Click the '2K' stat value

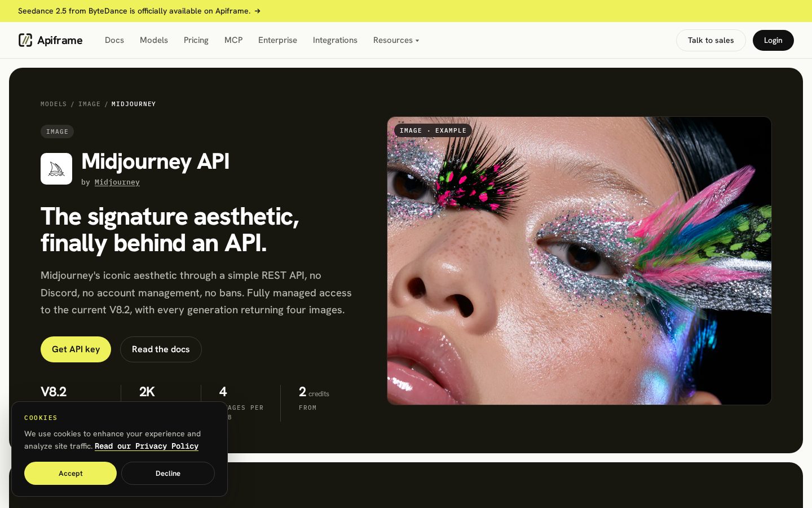tap(147, 392)
